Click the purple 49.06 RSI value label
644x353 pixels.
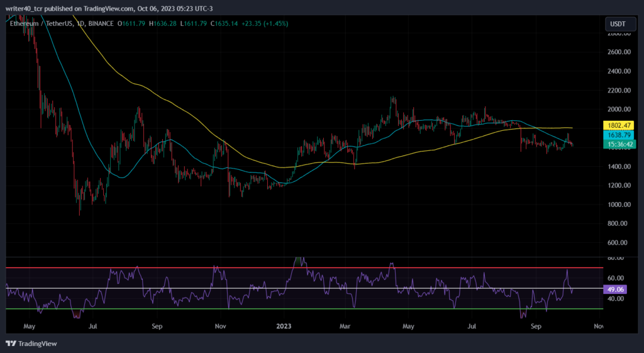(615, 289)
